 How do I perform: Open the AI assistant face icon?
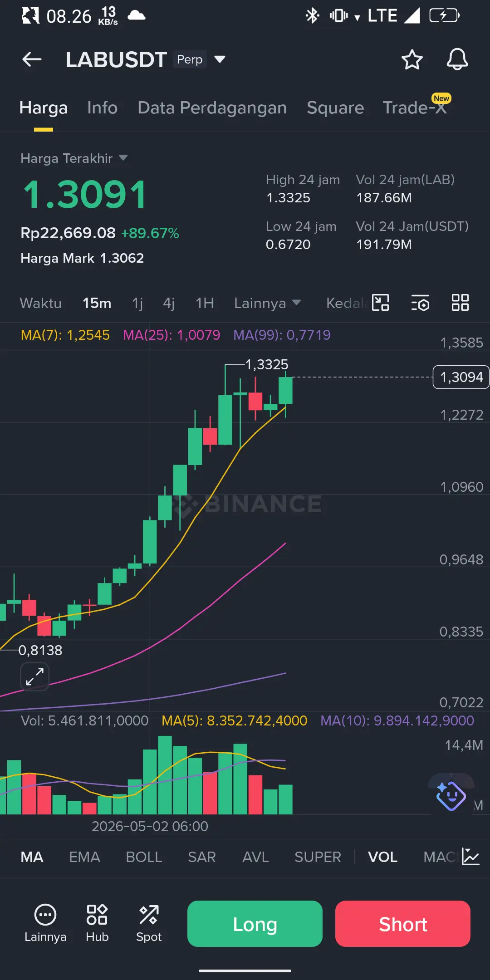tap(451, 795)
